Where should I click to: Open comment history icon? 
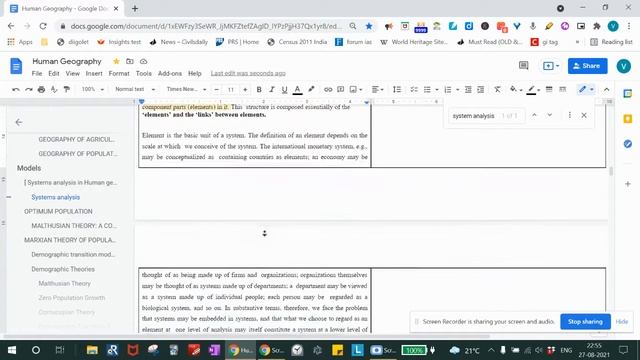pos(524,66)
